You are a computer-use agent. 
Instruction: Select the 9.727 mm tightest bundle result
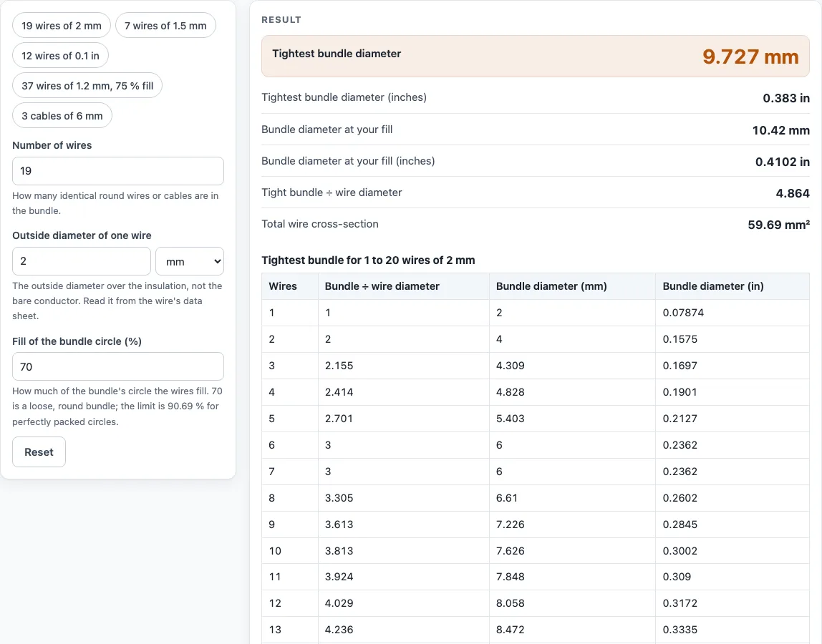pyautogui.click(x=750, y=57)
